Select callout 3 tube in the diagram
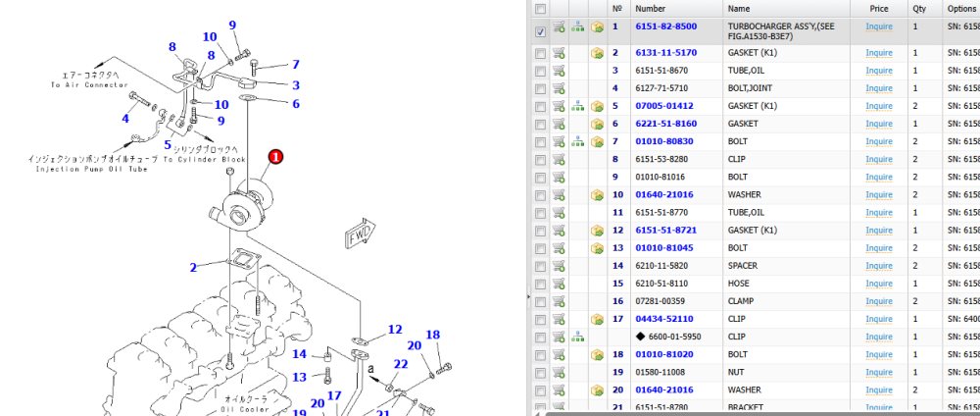This screenshot has height=416, width=980. pos(296,85)
